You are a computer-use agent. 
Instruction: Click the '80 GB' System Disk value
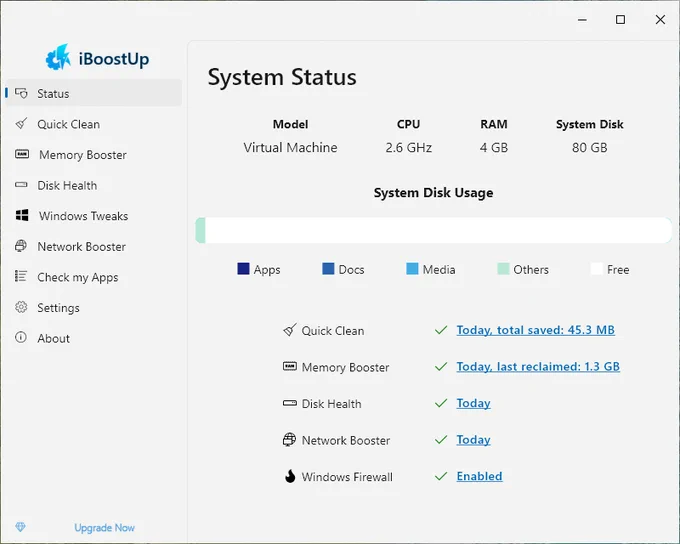tap(589, 147)
